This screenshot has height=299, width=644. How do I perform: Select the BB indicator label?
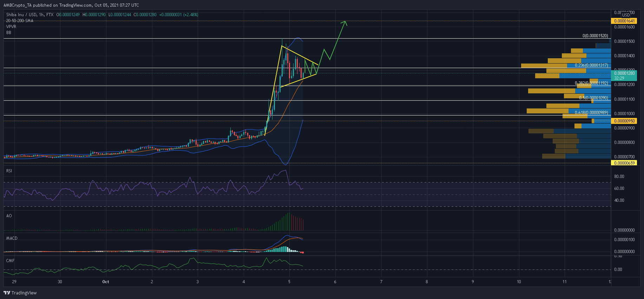coord(9,33)
